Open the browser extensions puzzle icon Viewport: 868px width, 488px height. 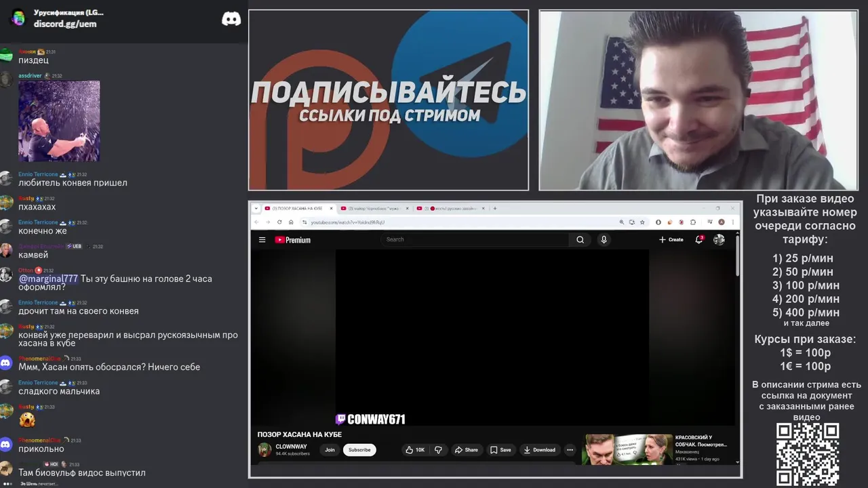(693, 222)
